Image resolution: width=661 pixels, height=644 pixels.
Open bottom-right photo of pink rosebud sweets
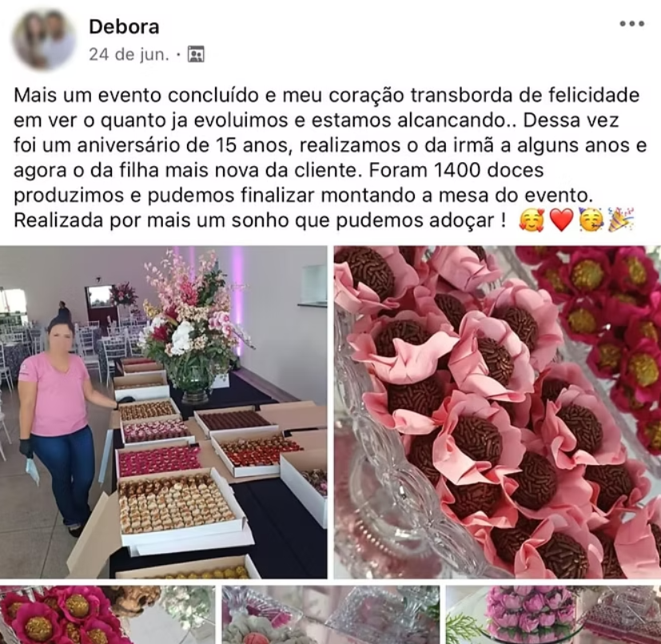coord(554,614)
